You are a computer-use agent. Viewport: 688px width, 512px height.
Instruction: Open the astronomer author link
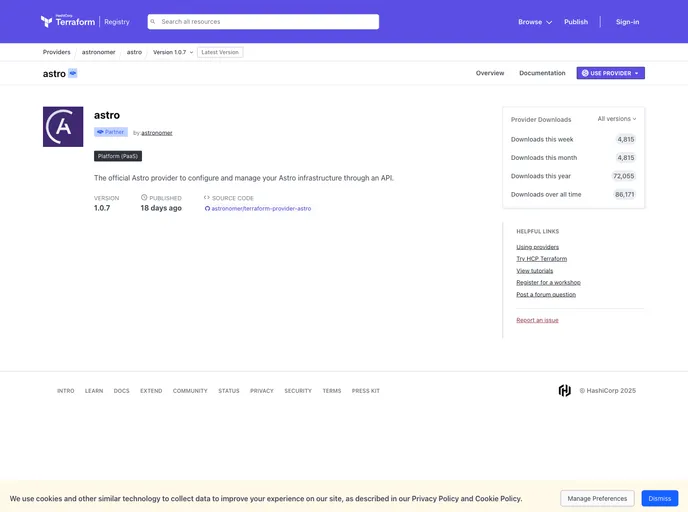[157, 133]
